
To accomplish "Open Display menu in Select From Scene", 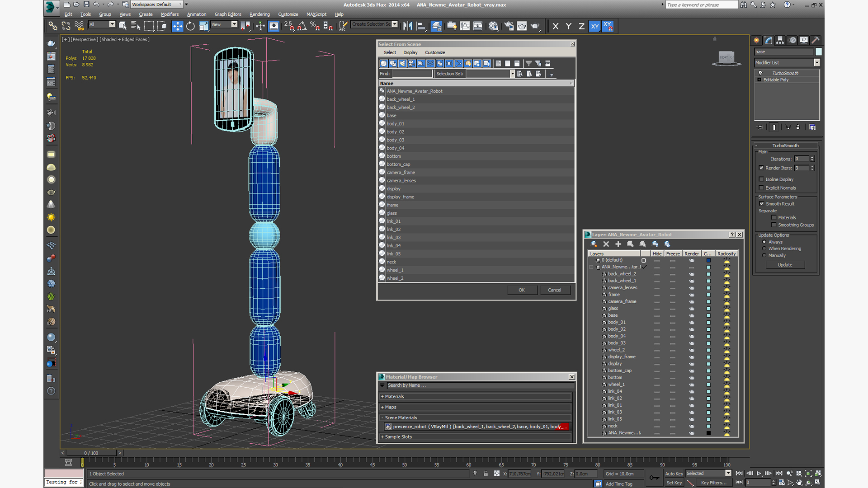I will tap(410, 52).
